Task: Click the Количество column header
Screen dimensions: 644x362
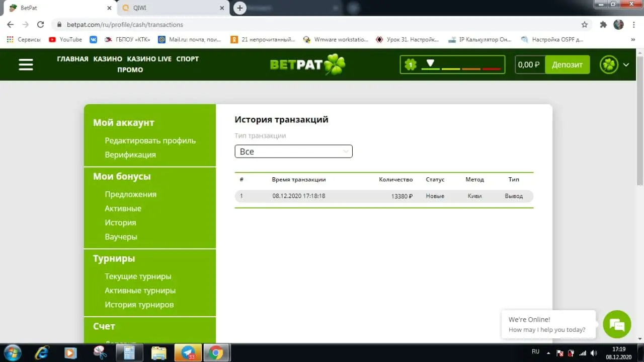Action: (396, 179)
